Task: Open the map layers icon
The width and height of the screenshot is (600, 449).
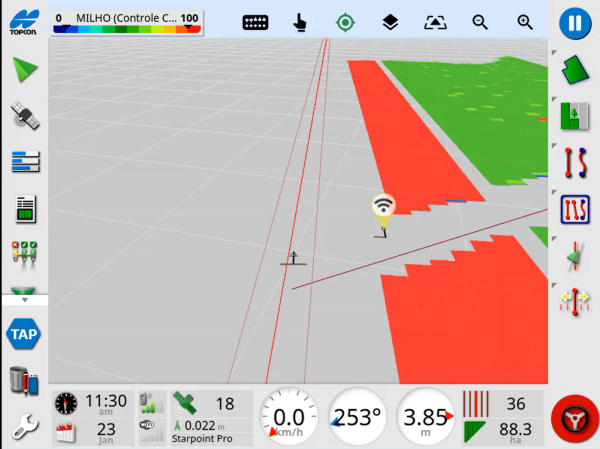Action: (390, 23)
